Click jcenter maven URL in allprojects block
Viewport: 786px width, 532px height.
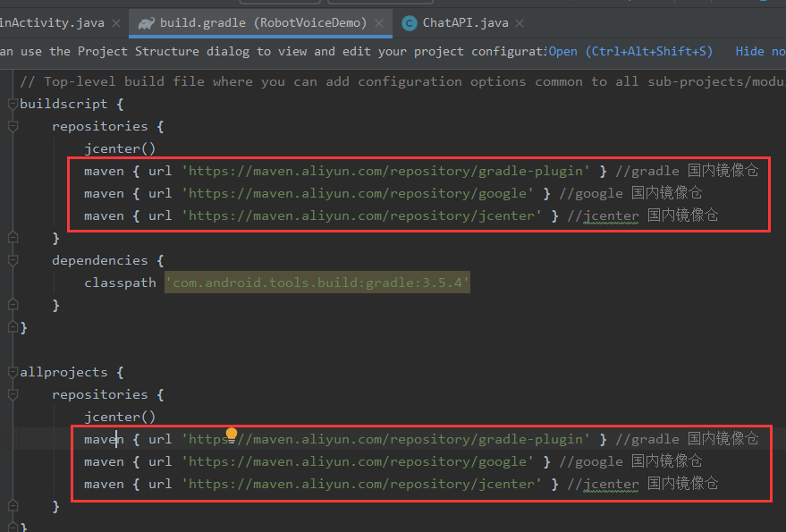tap(361, 485)
